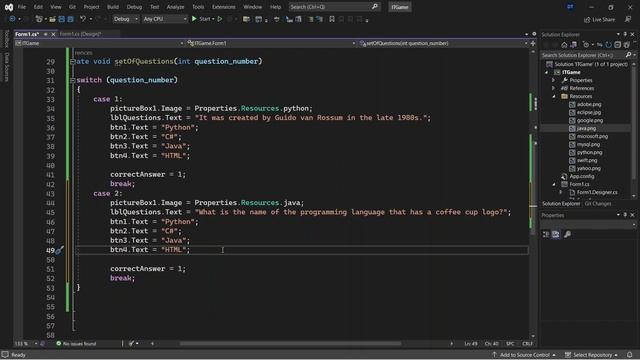Click the screwdriver quick actions icon on line 49
Image resolution: width=640 pixels, height=360 pixels.
(60, 250)
